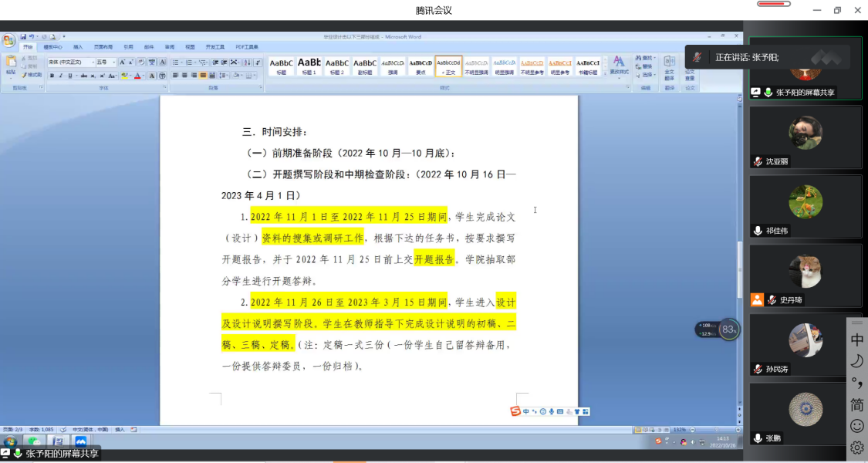Toggle bold formatting
This screenshot has height=463, width=868.
(x=52, y=76)
